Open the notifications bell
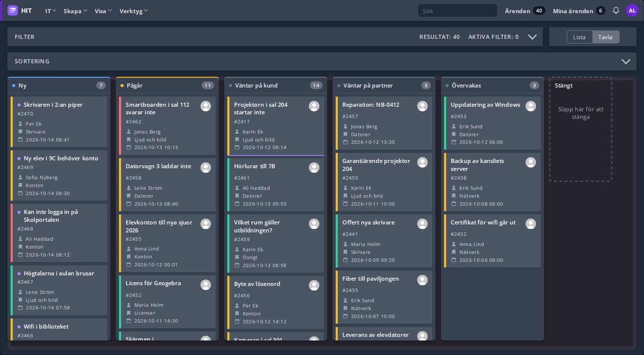This screenshot has width=644, height=355. pos(616,11)
